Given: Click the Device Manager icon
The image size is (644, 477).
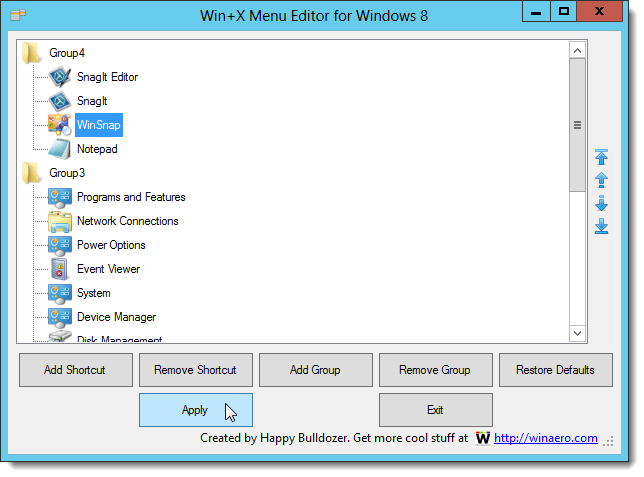Looking at the screenshot, I should (x=60, y=318).
